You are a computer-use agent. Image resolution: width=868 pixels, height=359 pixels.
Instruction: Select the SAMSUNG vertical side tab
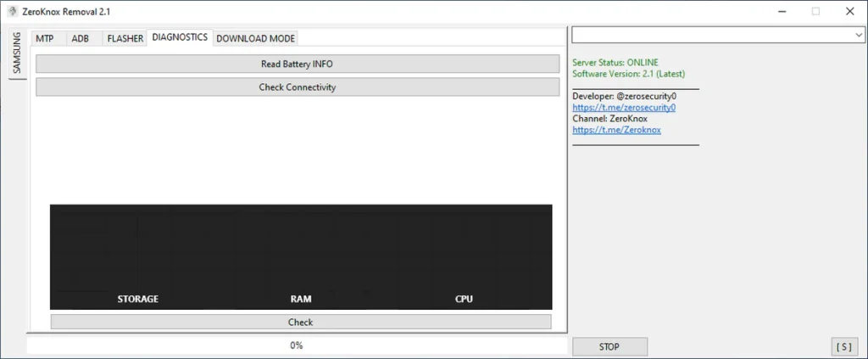click(17, 54)
